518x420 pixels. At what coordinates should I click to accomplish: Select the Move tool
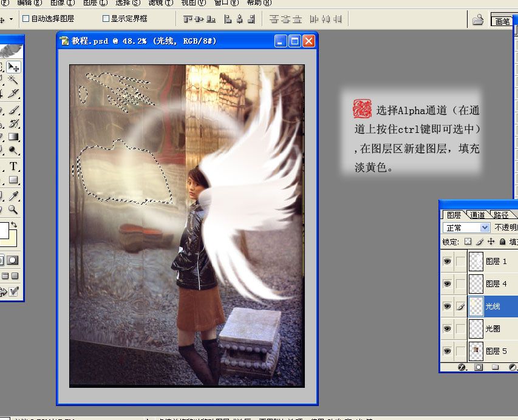pos(13,67)
